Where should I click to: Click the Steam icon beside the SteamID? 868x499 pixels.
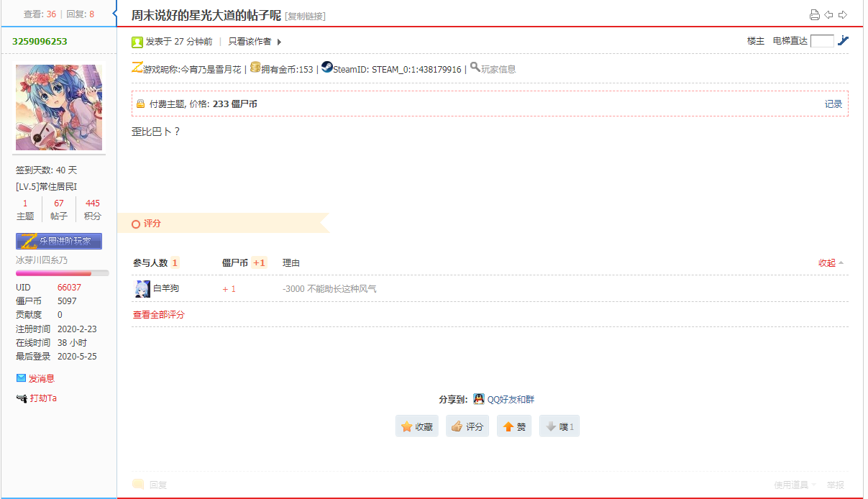[x=326, y=68]
